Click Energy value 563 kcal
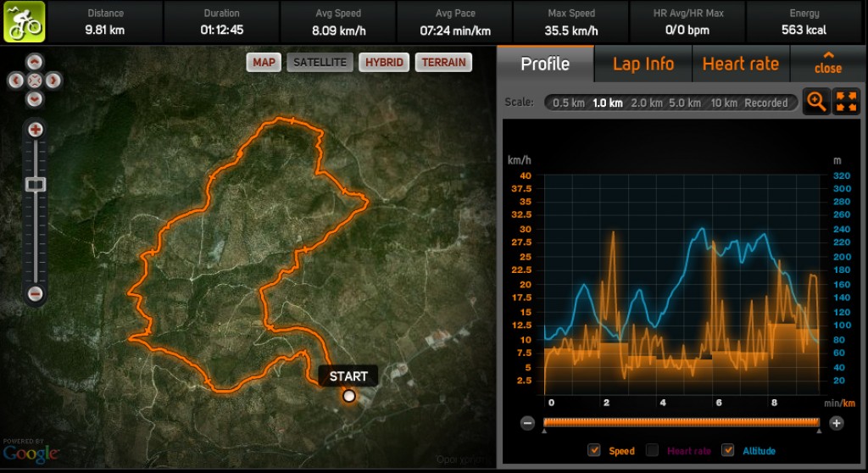Image resolution: width=868 pixels, height=473 pixels. [804, 30]
